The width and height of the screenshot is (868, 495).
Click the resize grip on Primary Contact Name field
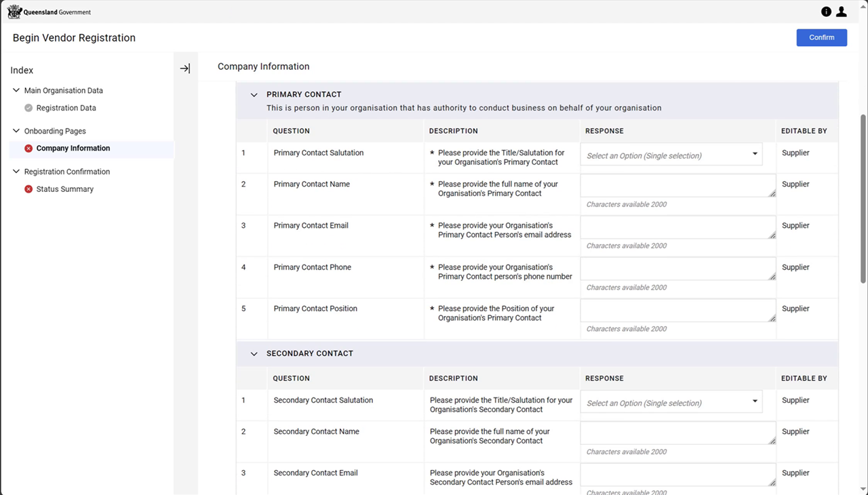[772, 194]
